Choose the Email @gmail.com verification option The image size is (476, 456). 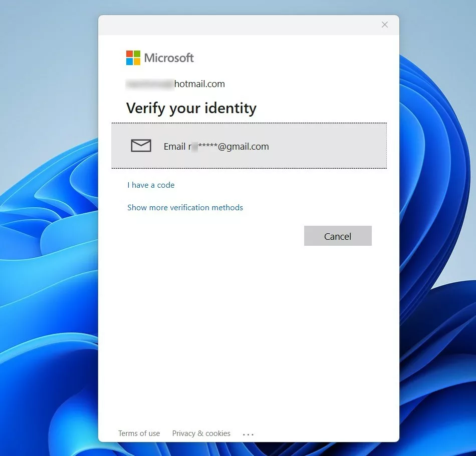[249, 146]
